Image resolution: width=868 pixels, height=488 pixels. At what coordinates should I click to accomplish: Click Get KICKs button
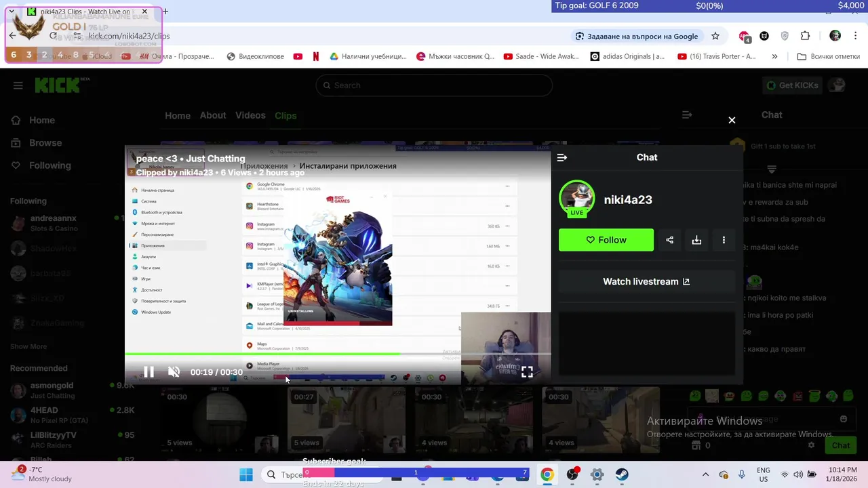pos(792,85)
